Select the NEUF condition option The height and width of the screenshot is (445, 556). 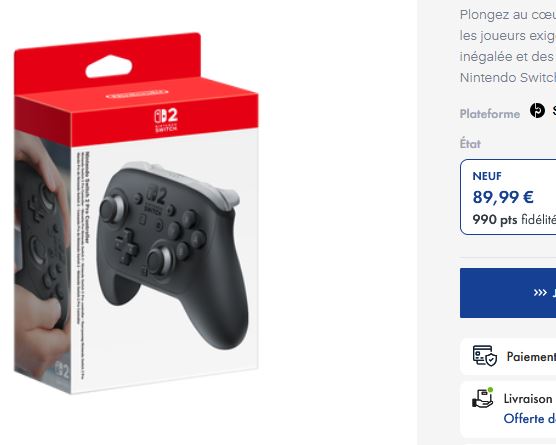tap(508, 197)
